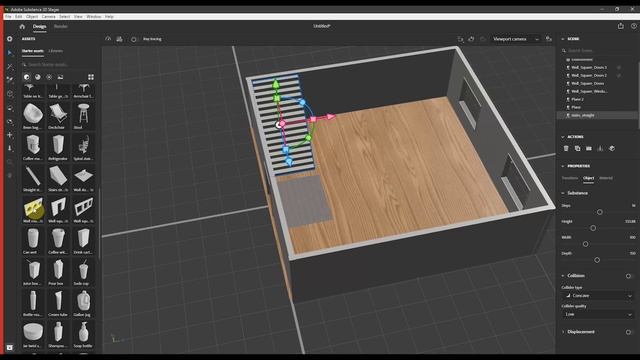
Task: Open the Collider type Concave dropdown
Action: (598, 296)
